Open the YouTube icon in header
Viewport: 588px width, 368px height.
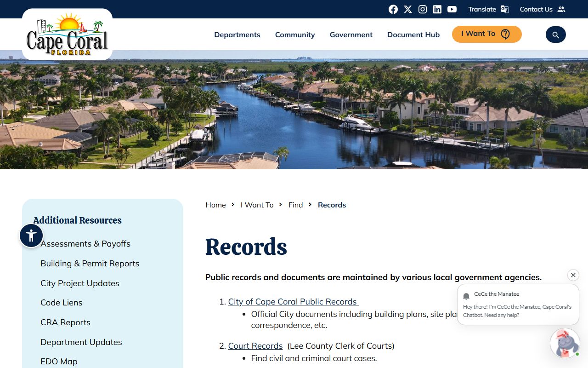pyautogui.click(x=452, y=9)
